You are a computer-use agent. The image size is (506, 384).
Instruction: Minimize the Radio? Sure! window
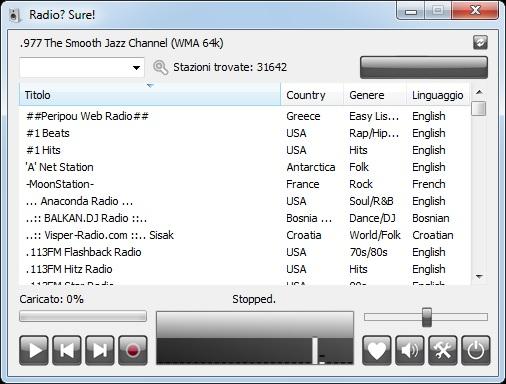[411, 12]
